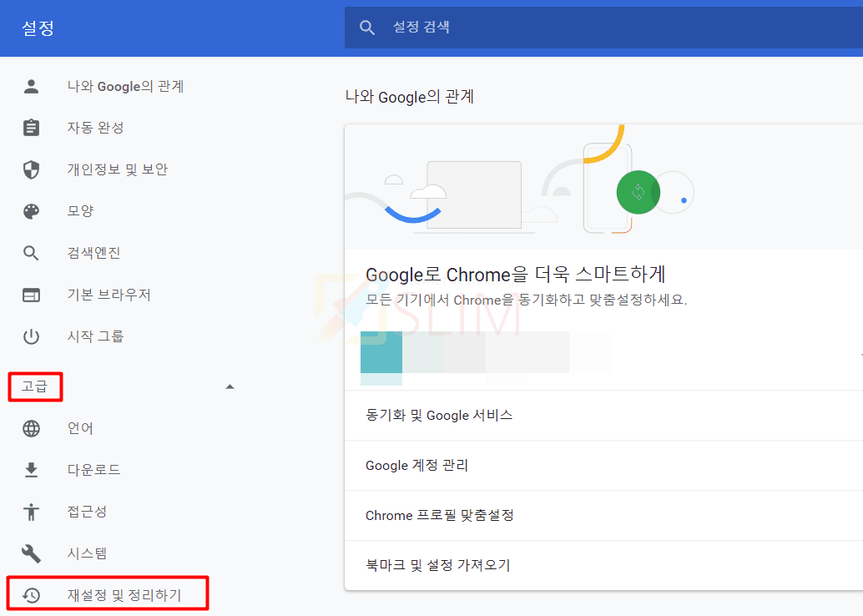Open Google 계정 관리 row
The width and height of the screenshot is (863, 616).
[x=603, y=466]
